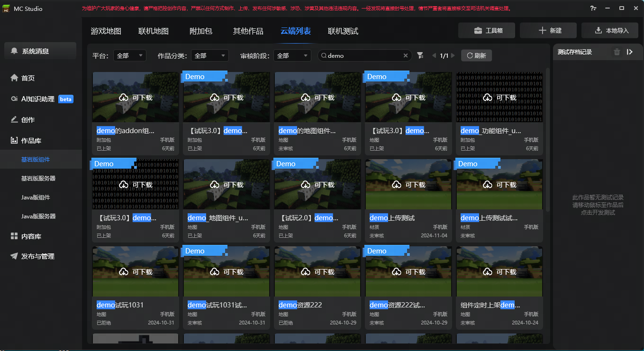Download the demo资源222试 card
This screenshot has width=644, height=351.
tap(408, 272)
